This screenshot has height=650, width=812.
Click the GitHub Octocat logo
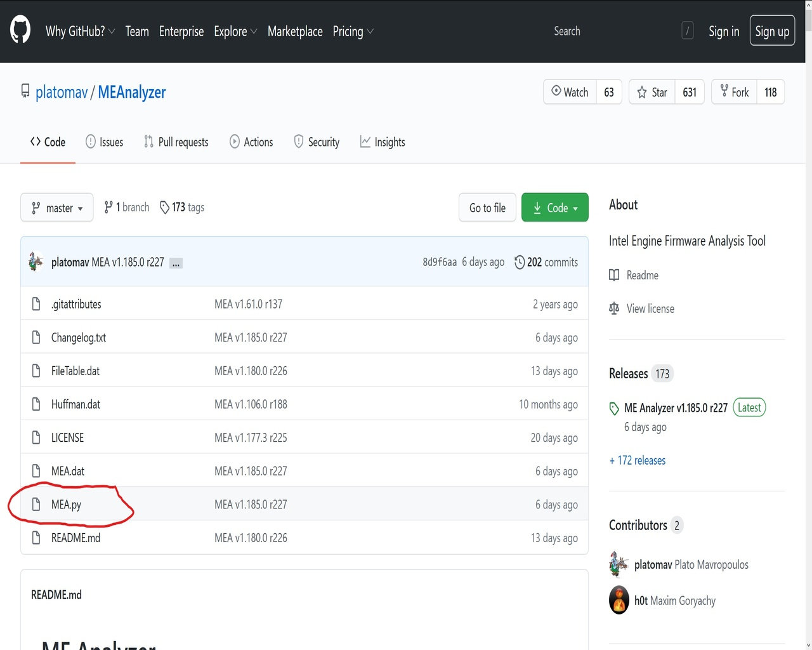(x=20, y=30)
